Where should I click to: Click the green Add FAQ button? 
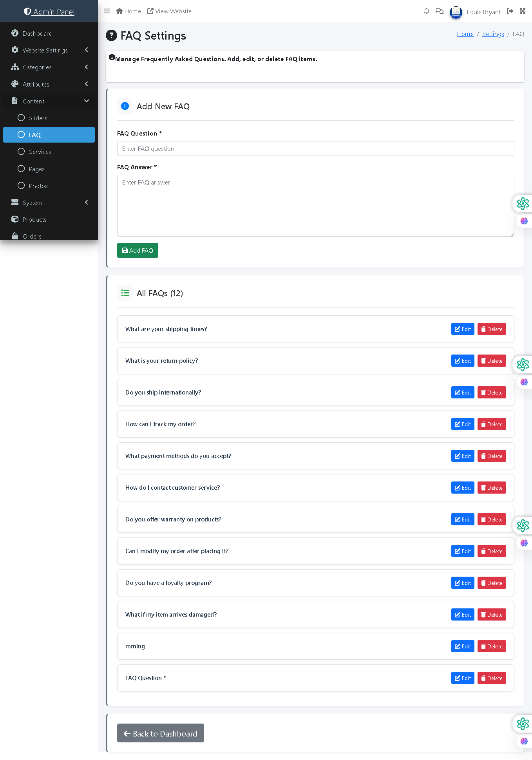[x=138, y=250]
